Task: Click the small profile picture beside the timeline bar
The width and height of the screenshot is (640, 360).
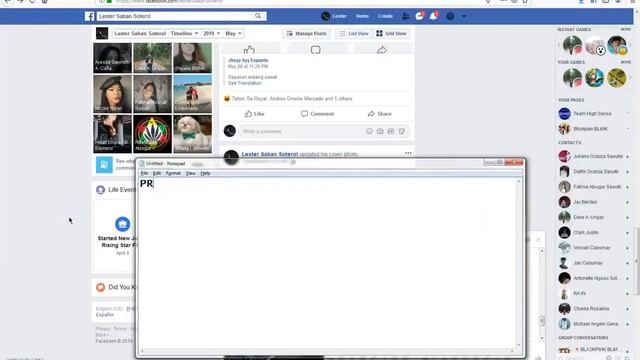Action: pyautogui.click(x=102, y=33)
